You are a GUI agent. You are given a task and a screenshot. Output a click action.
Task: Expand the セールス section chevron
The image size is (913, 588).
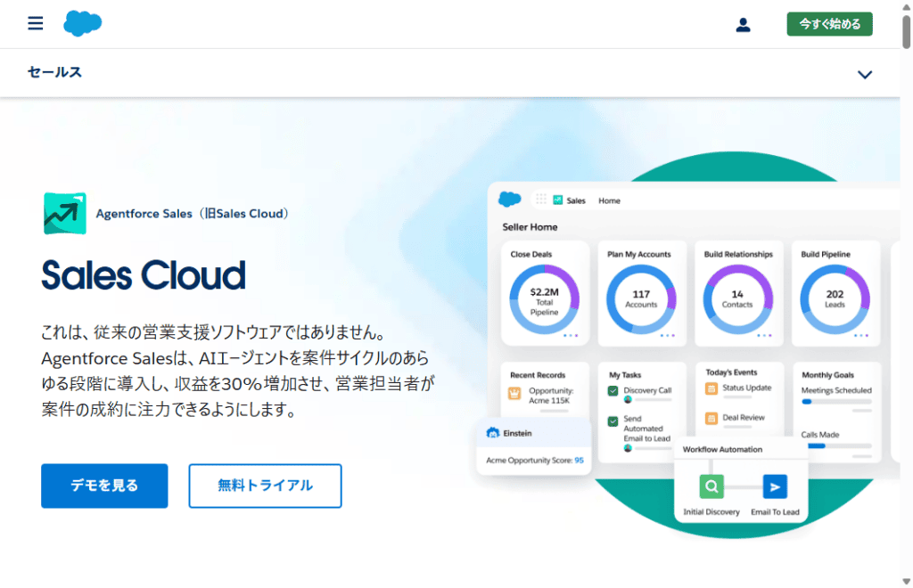coord(865,75)
